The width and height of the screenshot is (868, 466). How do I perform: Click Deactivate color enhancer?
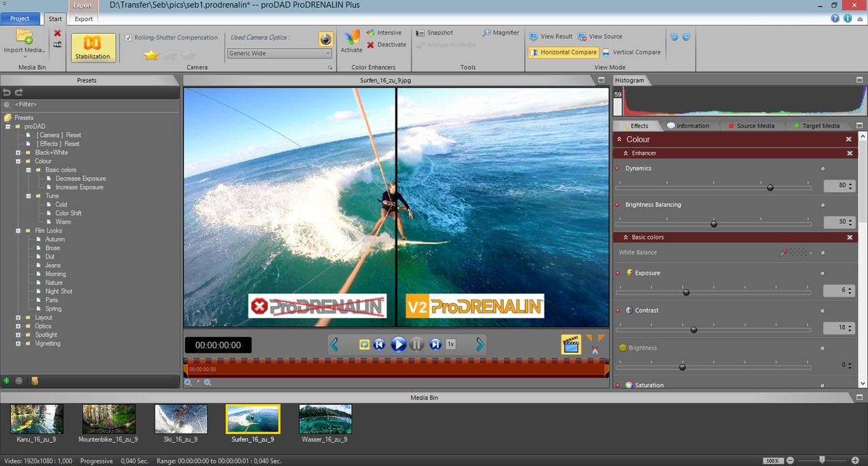pos(387,45)
